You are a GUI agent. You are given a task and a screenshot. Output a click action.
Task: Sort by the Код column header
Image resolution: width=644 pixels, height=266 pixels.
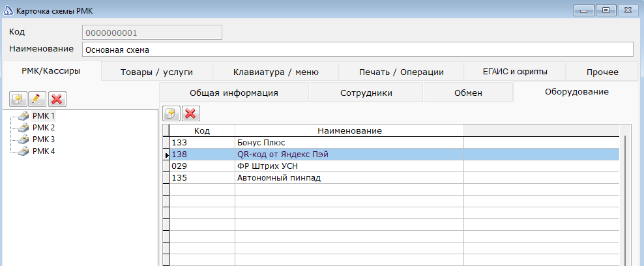[x=202, y=131]
